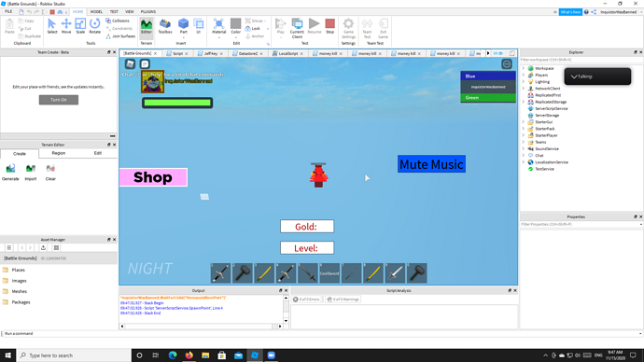Image resolution: width=644 pixels, height=362 pixels.
Task: Expand the Teams node
Action: [524, 142]
